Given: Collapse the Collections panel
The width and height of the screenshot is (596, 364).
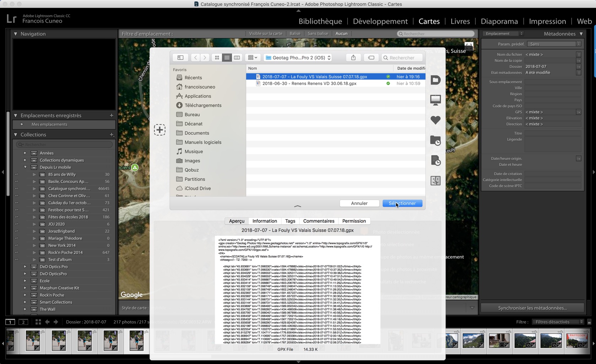Looking at the screenshot, I should tap(16, 135).
